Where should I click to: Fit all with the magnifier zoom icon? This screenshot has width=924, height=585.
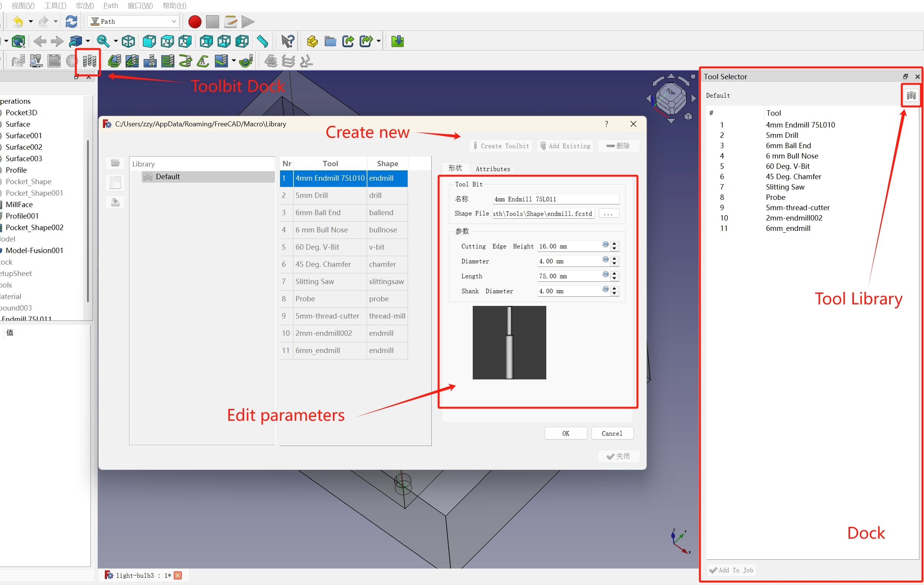pos(103,41)
